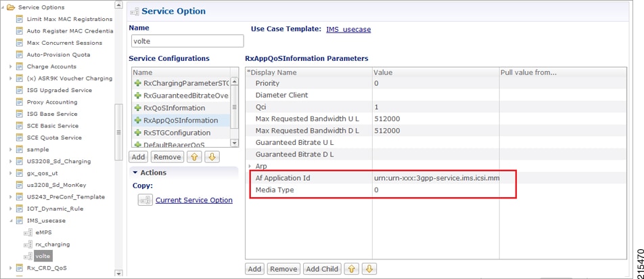Click the Name field containing volte
644x279 pixels.
[187, 41]
